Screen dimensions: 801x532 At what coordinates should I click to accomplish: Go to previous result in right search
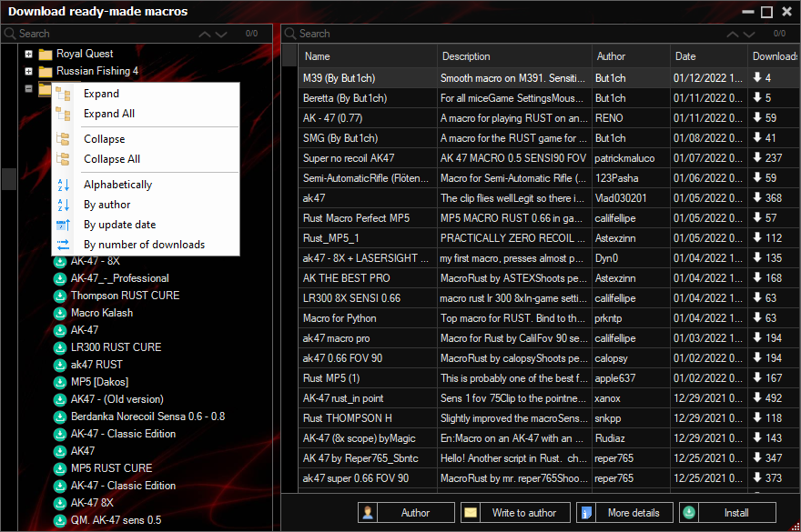pos(733,35)
